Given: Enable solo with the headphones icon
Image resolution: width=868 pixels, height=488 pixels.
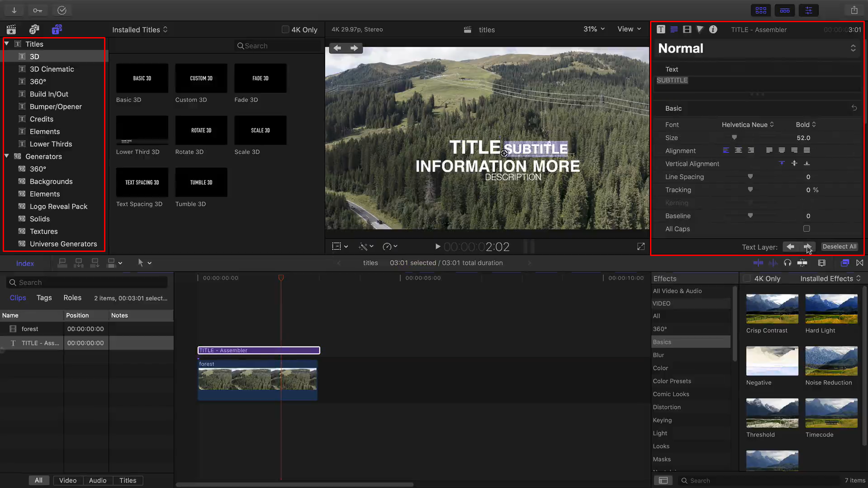Looking at the screenshot, I should point(787,263).
